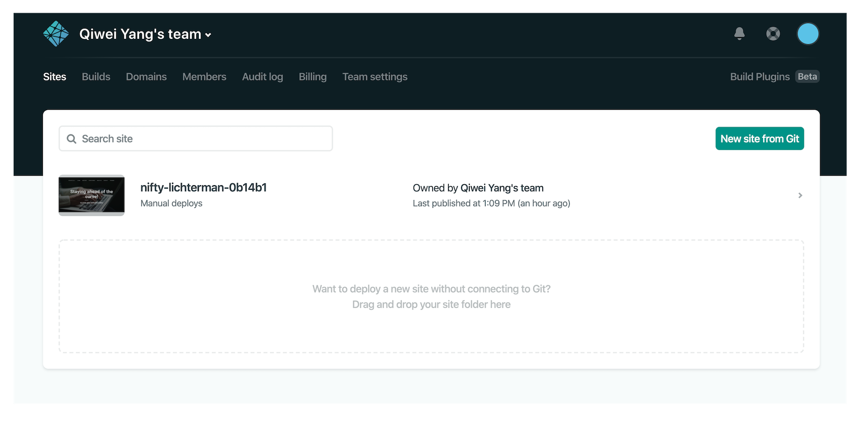The image size is (868, 427).
Task: Click the Qiwei Yang's team owner link
Action: click(x=502, y=188)
